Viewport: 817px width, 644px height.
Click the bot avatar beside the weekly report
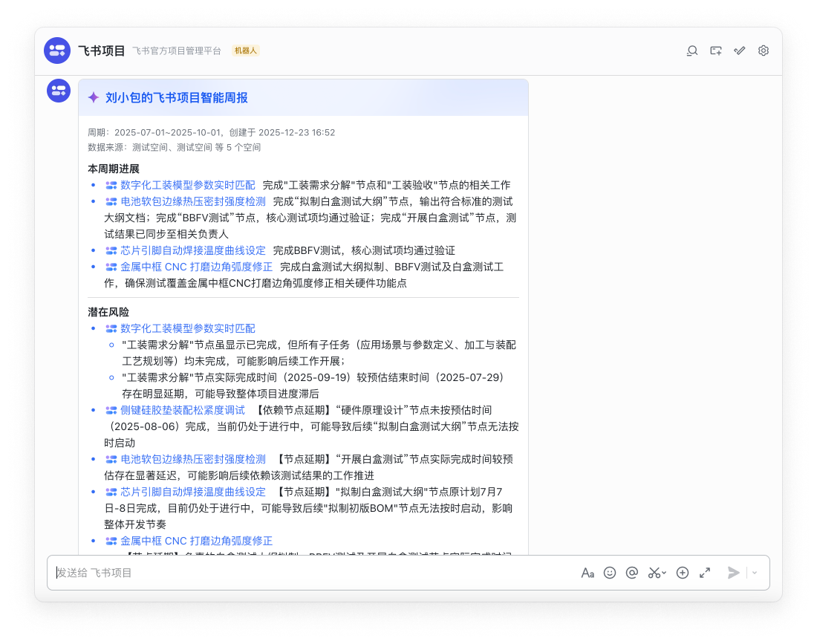click(x=59, y=91)
